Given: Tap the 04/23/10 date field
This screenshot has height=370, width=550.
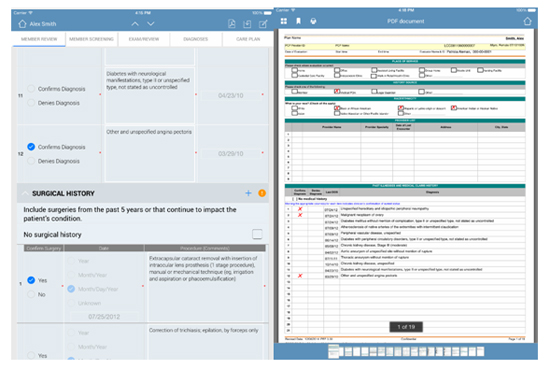Looking at the screenshot, I should (x=230, y=95).
